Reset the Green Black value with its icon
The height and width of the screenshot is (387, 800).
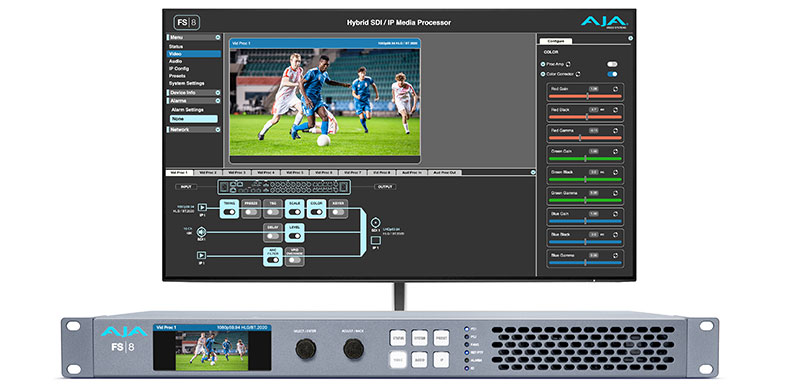pyautogui.click(x=615, y=172)
